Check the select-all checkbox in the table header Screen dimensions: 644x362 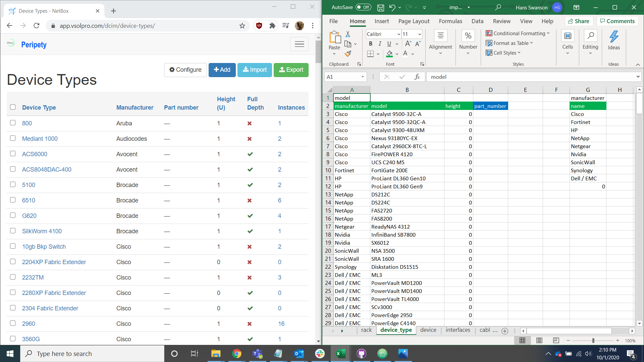click(x=13, y=107)
